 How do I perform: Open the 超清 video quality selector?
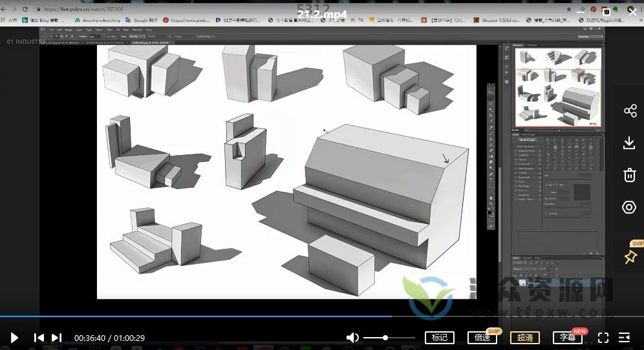[x=524, y=337]
